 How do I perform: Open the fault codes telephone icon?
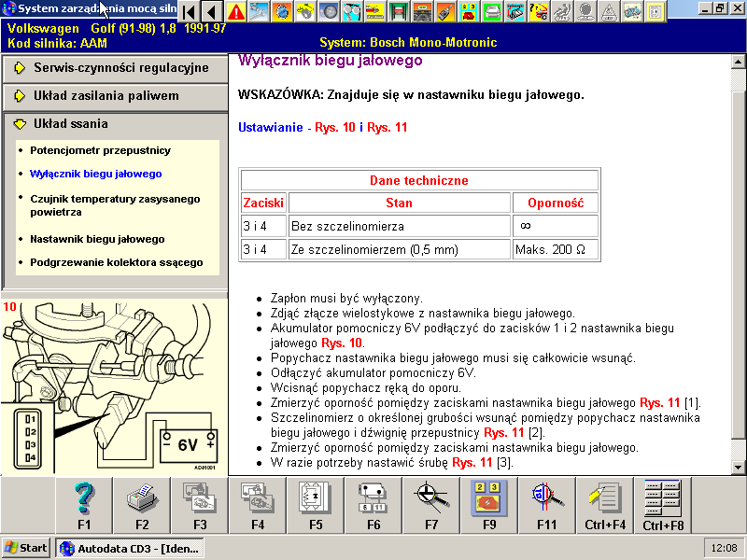[x=469, y=11]
